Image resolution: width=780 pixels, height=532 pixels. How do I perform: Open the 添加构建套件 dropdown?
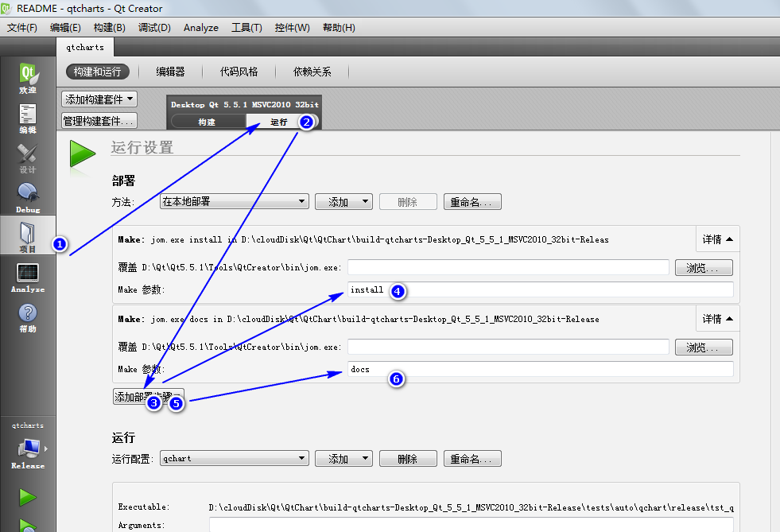coord(99,99)
